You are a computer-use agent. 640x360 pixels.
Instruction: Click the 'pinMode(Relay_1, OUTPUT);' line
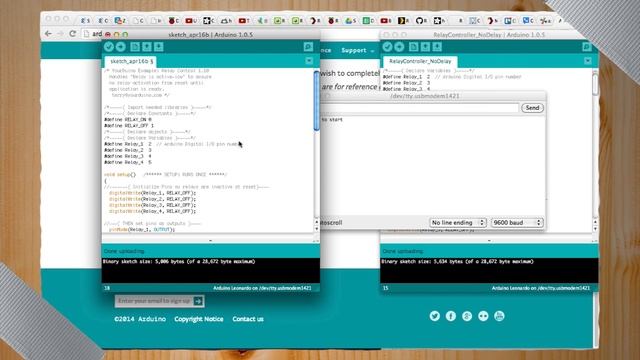pyautogui.click(x=142, y=229)
